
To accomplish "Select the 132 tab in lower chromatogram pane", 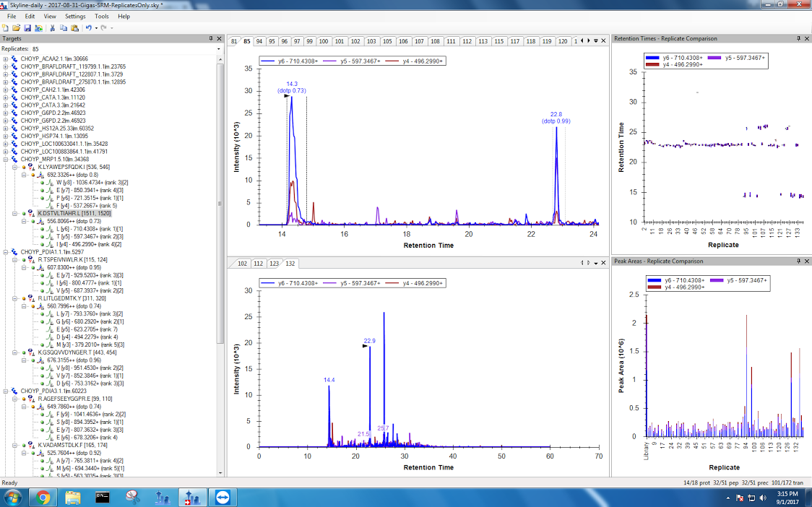I will coord(290,264).
